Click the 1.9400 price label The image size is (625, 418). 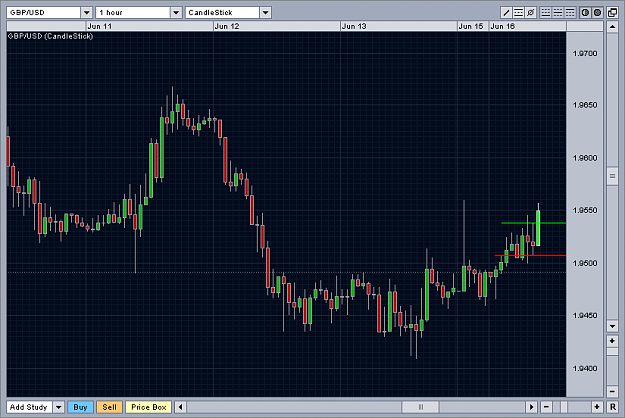point(585,369)
